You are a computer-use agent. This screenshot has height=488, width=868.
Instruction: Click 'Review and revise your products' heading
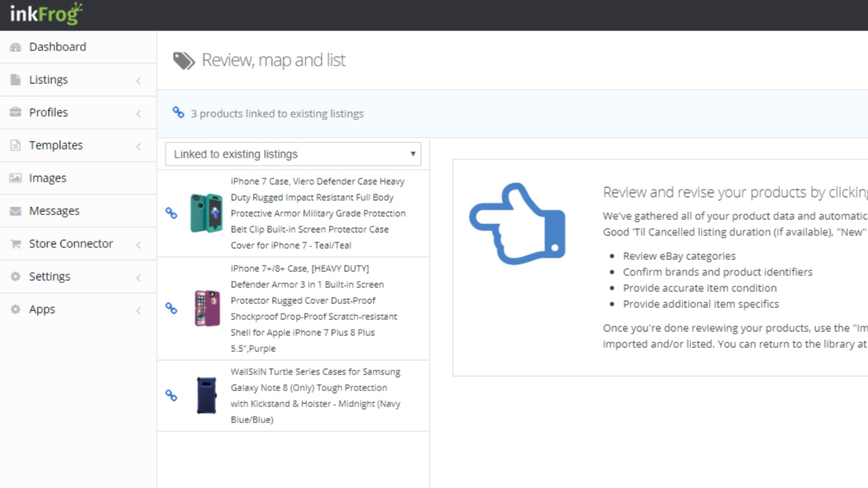point(735,192)
